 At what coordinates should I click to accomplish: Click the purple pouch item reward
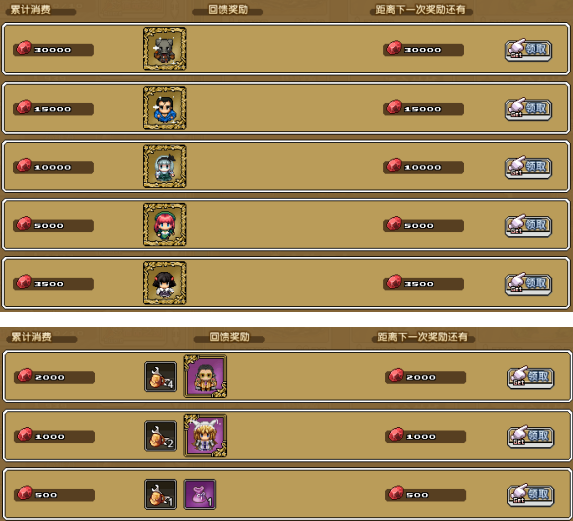(200, 494)
